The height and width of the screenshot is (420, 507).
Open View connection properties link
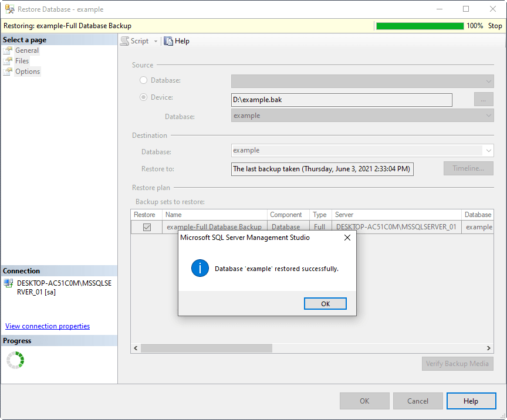(48, 326)
